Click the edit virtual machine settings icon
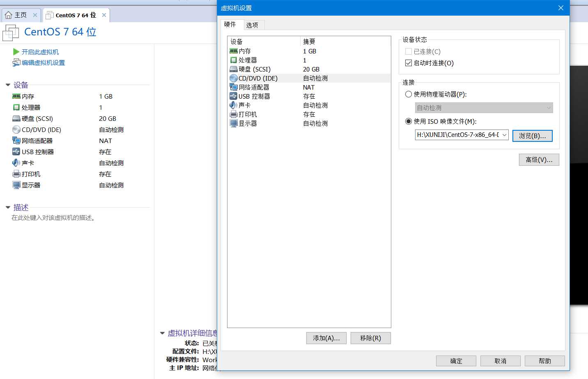588x379 pixels. [x=16, y=62]
